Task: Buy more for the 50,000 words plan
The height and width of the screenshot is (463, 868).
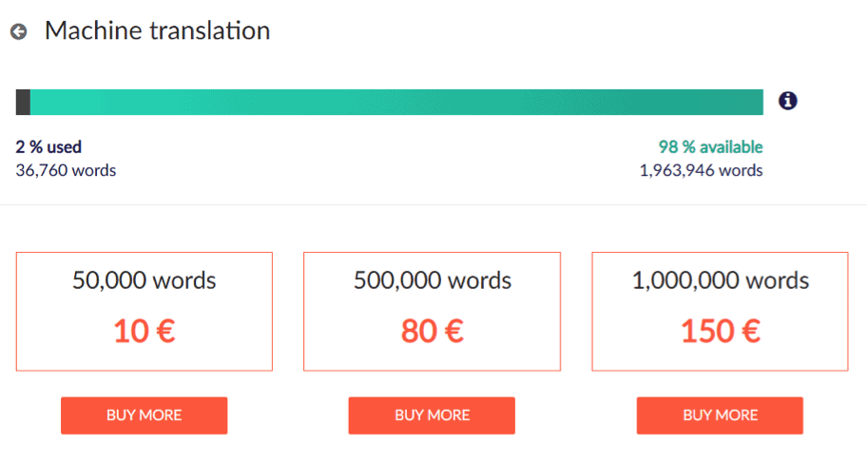Action: pos(144,415)
